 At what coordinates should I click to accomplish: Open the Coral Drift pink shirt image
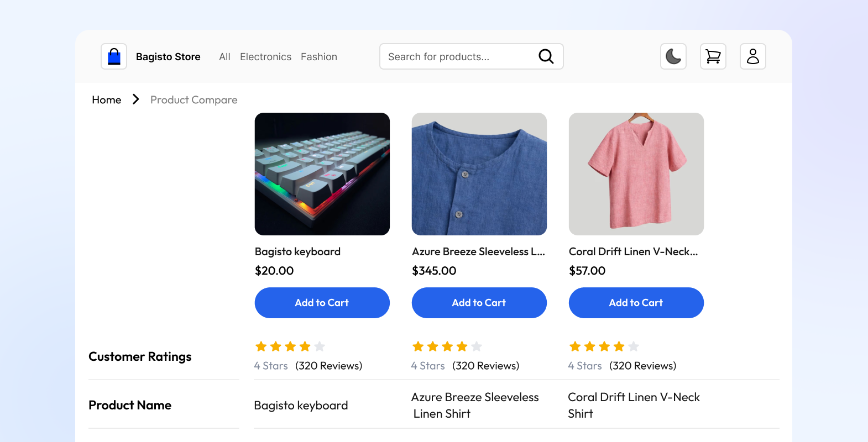point(636,174)
